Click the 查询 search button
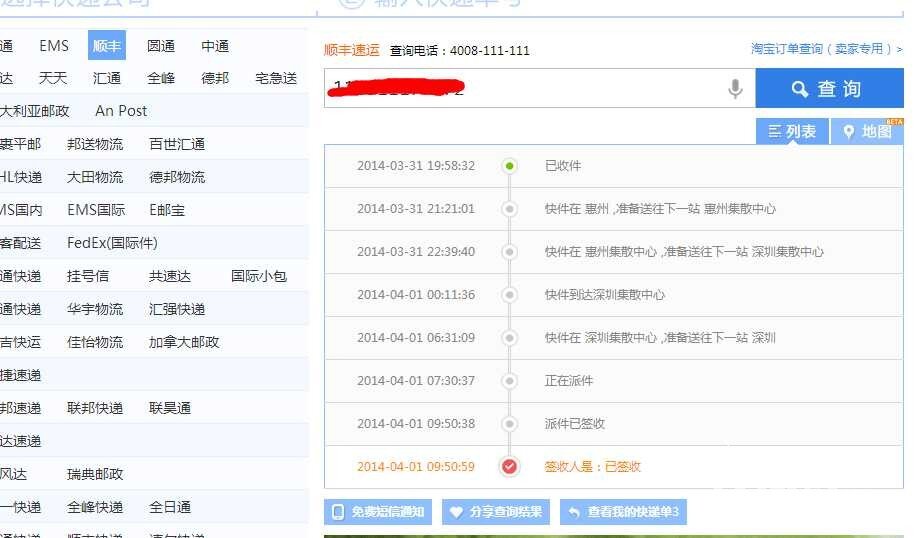Image resolution: width=922 pixels, height=538 pixels. click(x=829, y=88)
